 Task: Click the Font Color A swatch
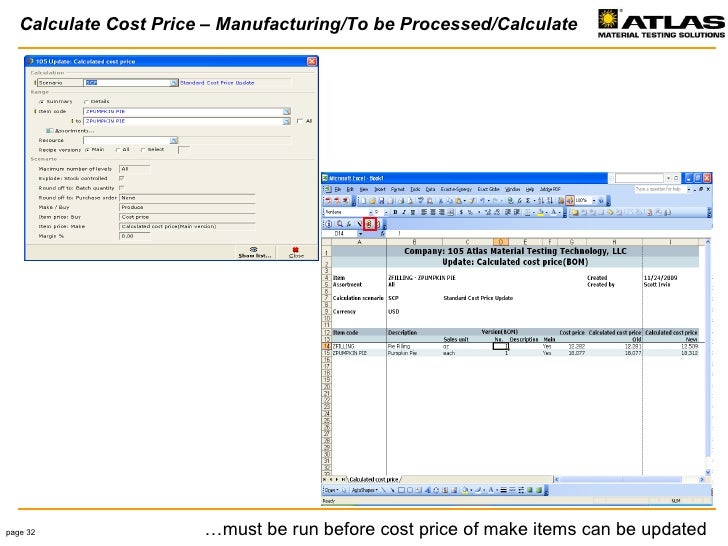(x=553, y=212)
